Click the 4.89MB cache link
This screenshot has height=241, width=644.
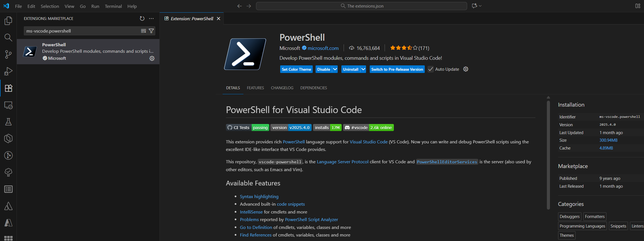click(x=606, y=148)
